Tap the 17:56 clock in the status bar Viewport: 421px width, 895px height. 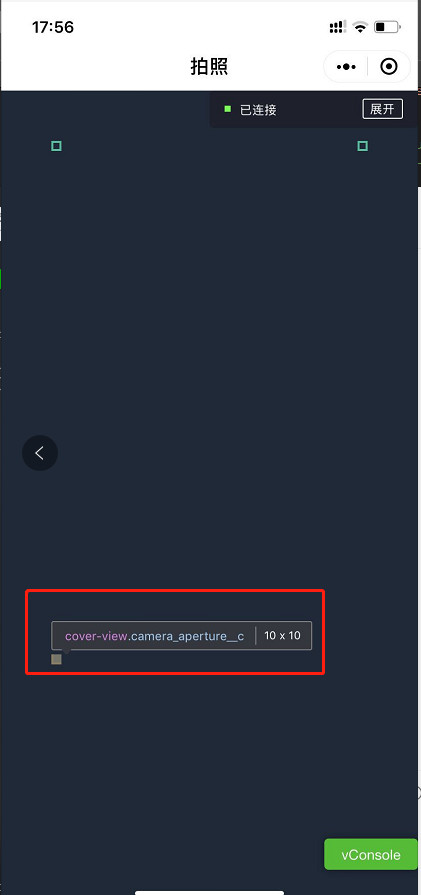53,27
